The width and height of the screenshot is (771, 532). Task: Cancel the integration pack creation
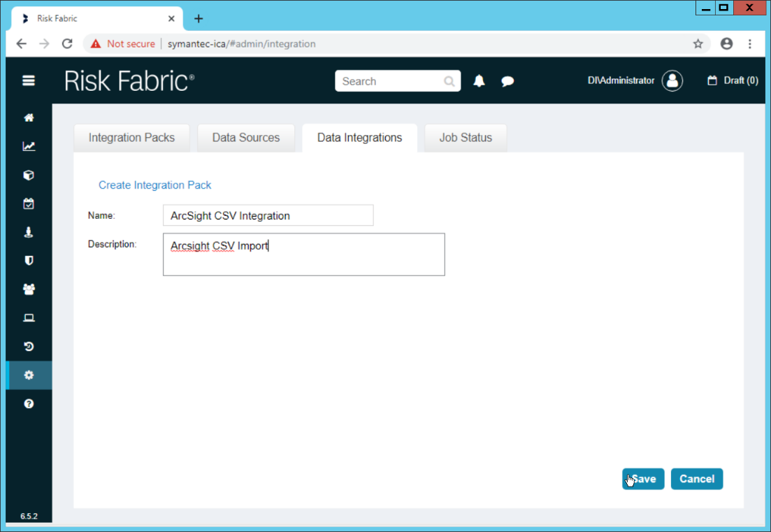coord(697,479)
